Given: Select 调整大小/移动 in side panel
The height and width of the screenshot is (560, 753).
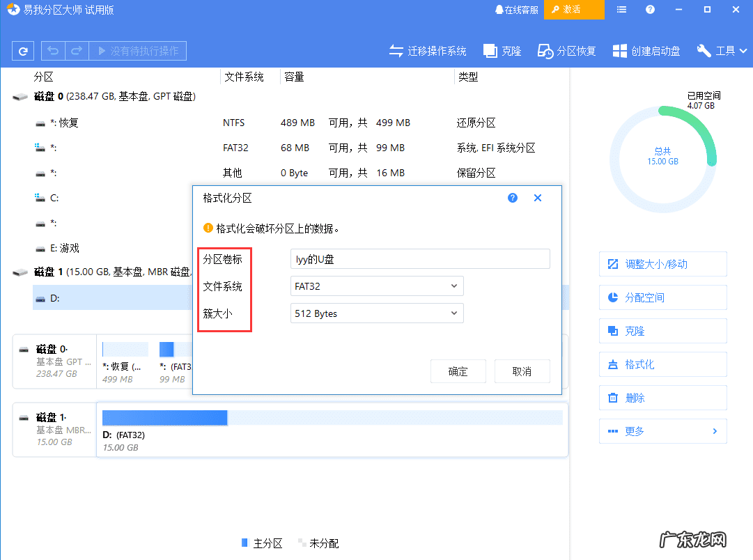Looking at the screenshot, I should point(662,264).
